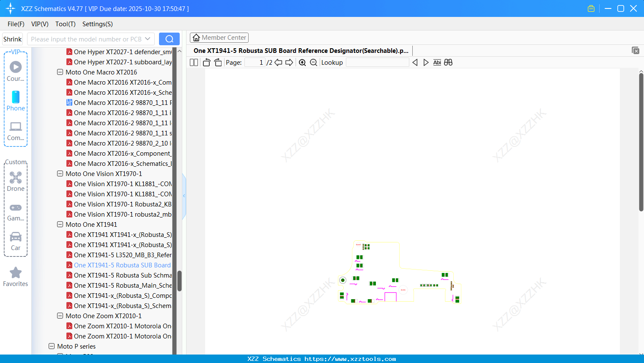This screenshot has height=363, width=644.
Task: Toggle two-page side-by-side view
Action: click(x=194, y=63)
